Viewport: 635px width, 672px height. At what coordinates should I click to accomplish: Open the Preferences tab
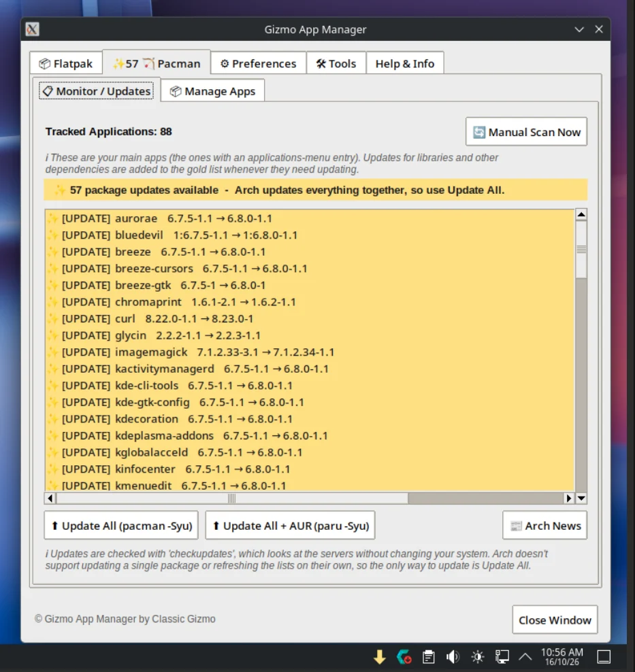tap(258, 63)
